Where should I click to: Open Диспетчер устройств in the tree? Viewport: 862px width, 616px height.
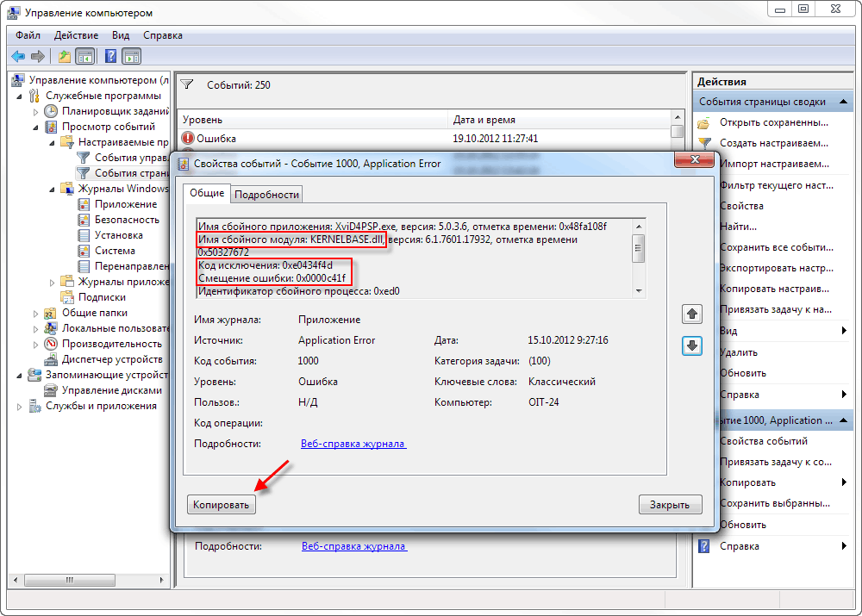pos(111,359)
